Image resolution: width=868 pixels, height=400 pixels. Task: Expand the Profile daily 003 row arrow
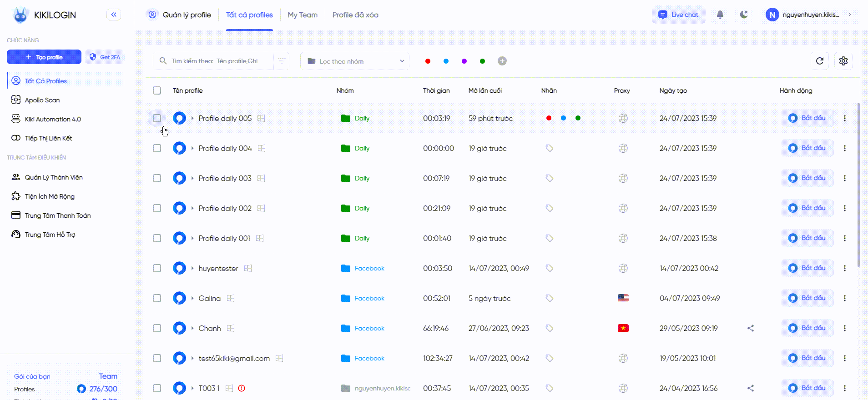[x=192, y=178]
